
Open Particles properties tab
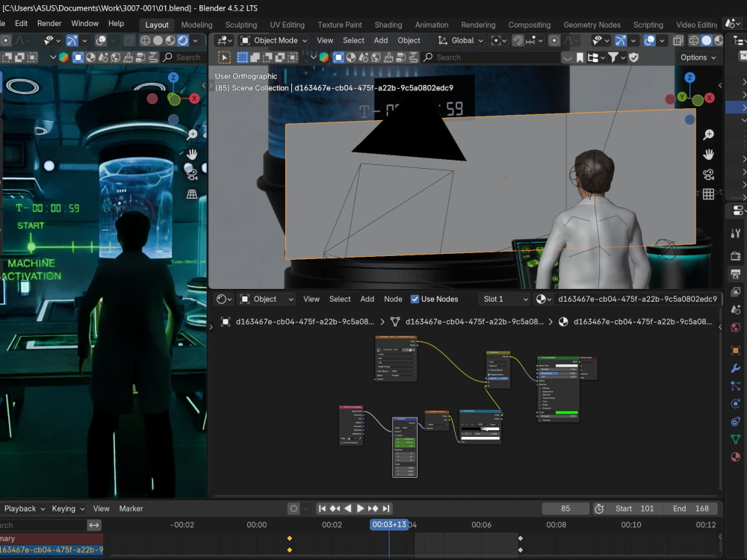736,386
